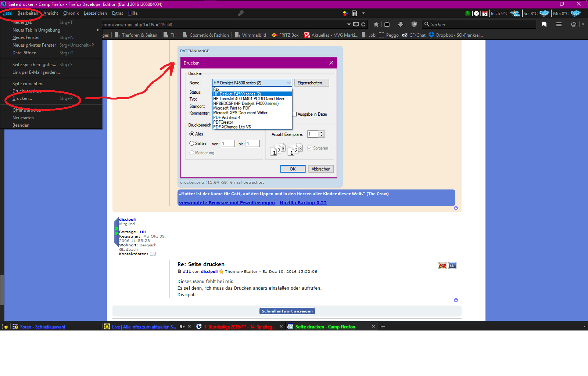Viewport: 588px width, 376px height.
Task: Bookmark this page with the star icon
Action: (x=376, y=24)
